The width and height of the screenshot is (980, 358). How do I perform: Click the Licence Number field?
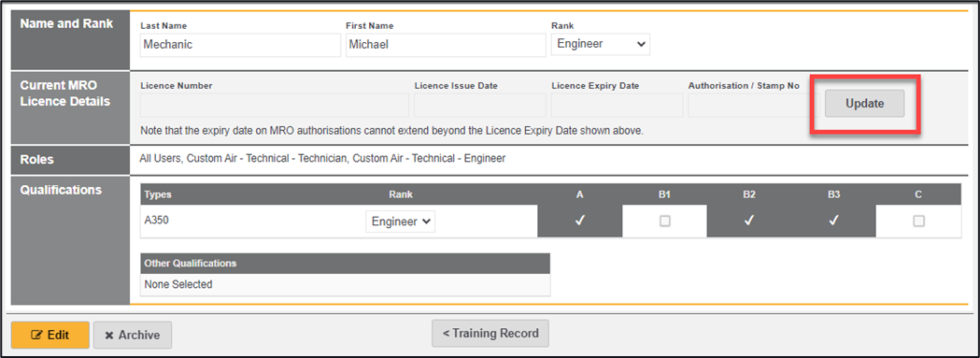275,105
